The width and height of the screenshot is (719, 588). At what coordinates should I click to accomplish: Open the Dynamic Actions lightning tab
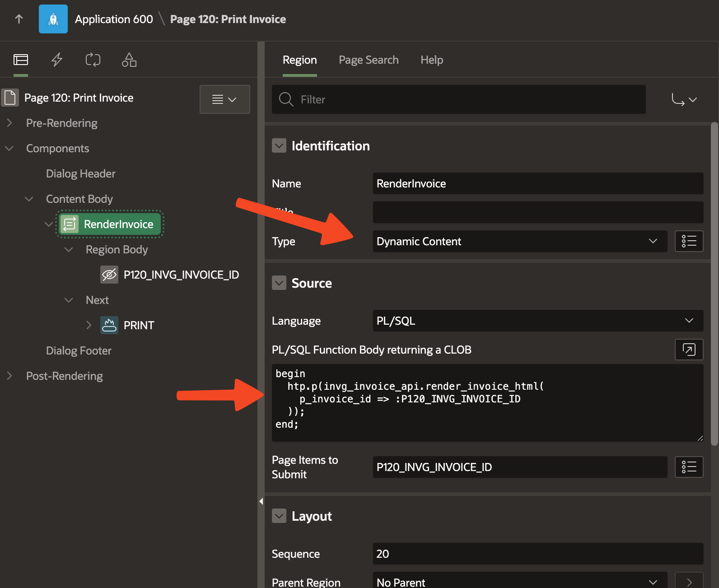click(57, 60)
